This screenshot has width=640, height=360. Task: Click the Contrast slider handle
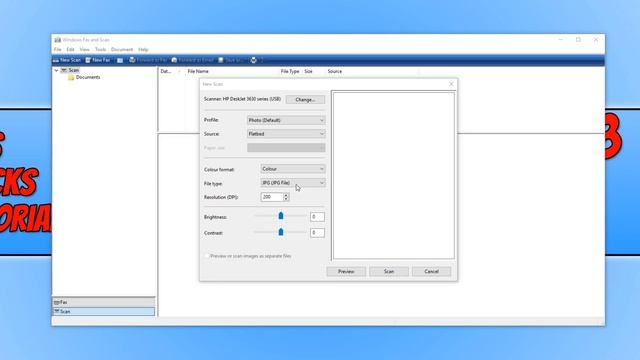281,232
